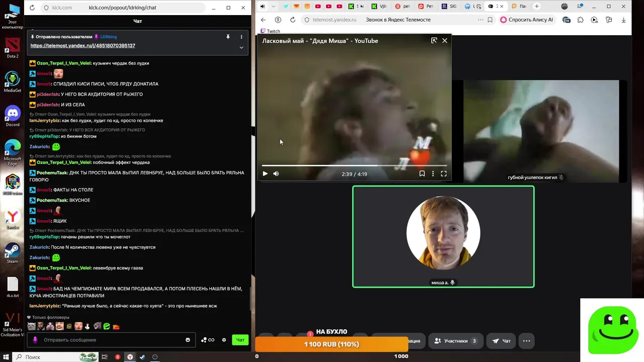Play the Ласковый май video
The image size is (644, 362).
pyautogui.click(x=265, y=173)
